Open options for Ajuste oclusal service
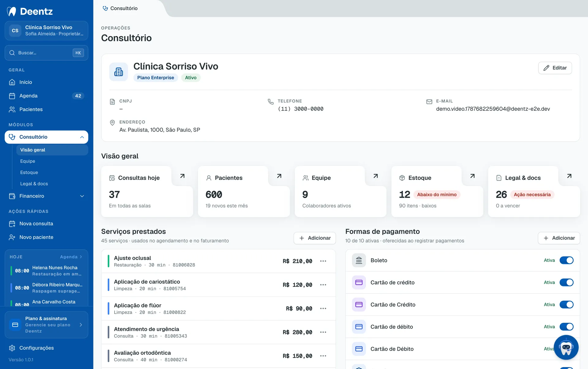Screen dimensions: 588x369 click(x=323, y=261)
